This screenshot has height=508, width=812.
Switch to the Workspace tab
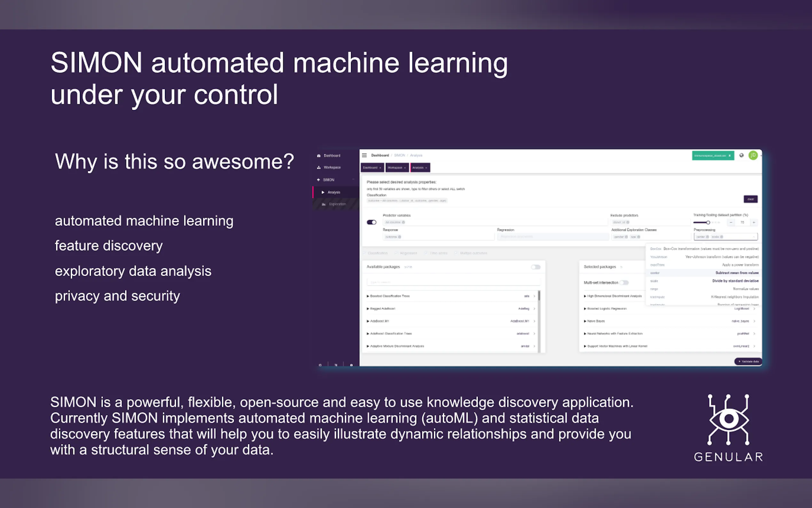click(x=395, y=167)
